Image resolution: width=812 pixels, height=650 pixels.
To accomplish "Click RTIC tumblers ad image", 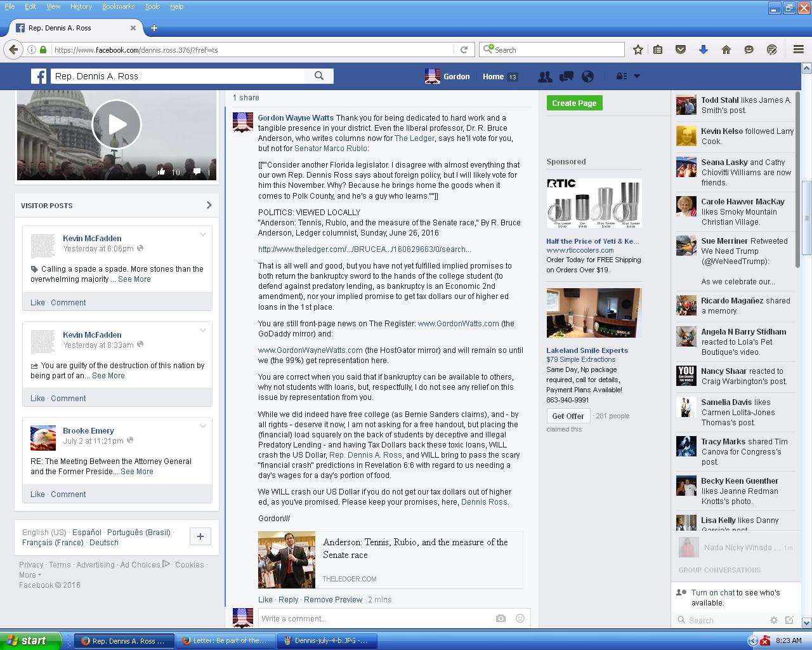I will coord(594,203).
